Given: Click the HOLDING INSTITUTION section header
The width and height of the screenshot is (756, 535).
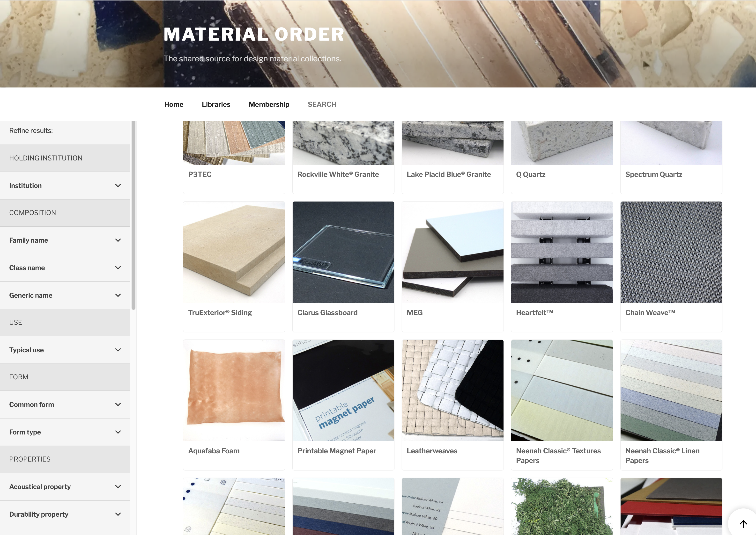Looking at the screenshot, I should pos(65,158).
